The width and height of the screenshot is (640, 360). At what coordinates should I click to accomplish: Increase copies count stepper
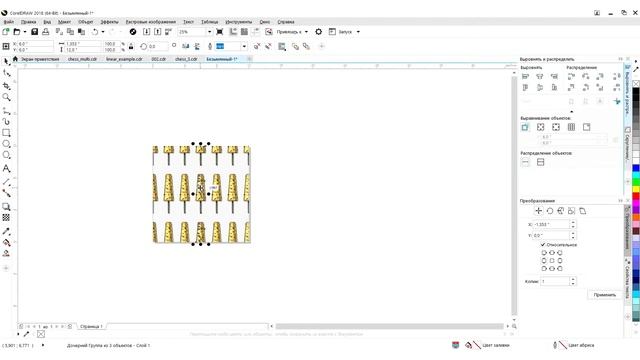(x=573, y=280)
